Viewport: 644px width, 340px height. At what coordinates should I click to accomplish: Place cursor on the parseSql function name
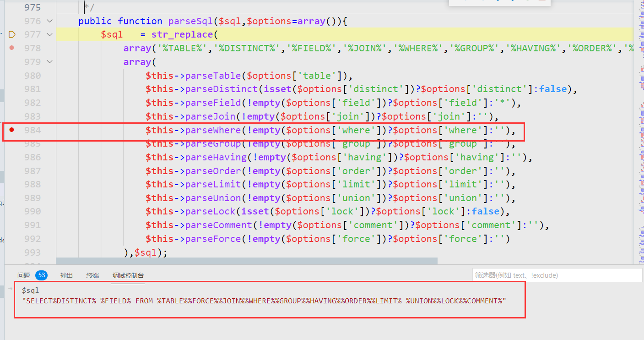pyautogui.click(x=190, y=21)
